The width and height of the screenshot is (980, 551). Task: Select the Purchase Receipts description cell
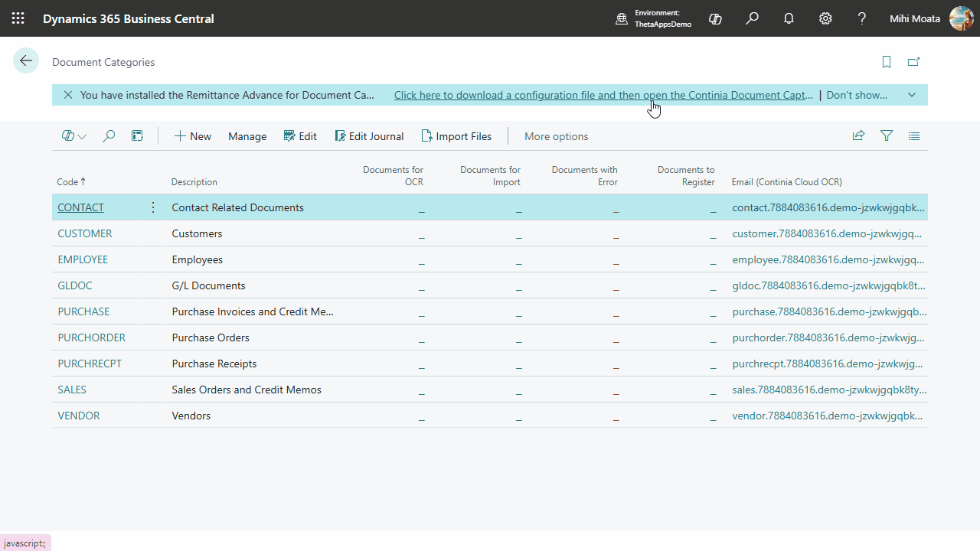point(214,364)
